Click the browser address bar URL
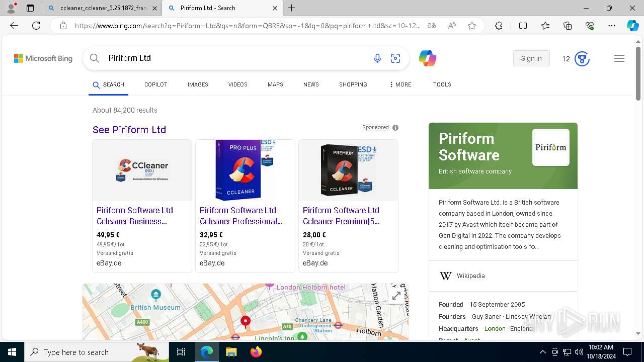This screenshot has width=644, height=362. [248, 26]
